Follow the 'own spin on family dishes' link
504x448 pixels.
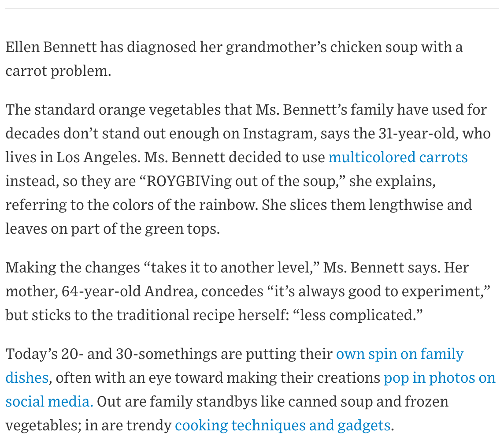(399, 354)
